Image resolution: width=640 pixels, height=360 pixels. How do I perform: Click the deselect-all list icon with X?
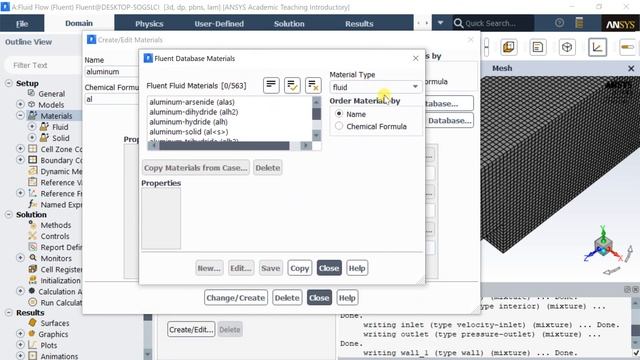pos(313,85)
